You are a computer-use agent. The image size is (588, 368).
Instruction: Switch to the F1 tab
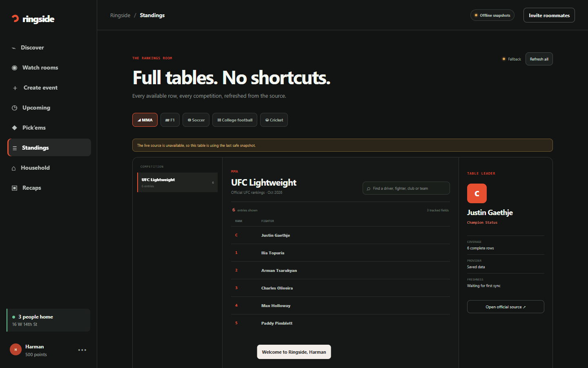coord(170,120)
